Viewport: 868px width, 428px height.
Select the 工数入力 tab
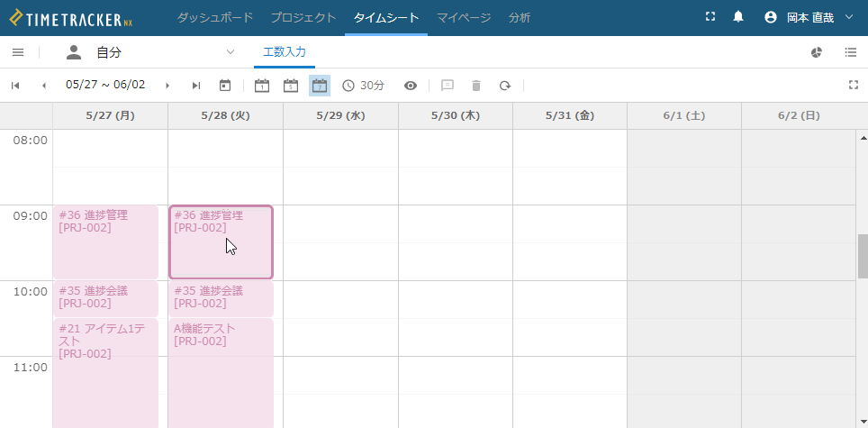(x=285, y=52)
